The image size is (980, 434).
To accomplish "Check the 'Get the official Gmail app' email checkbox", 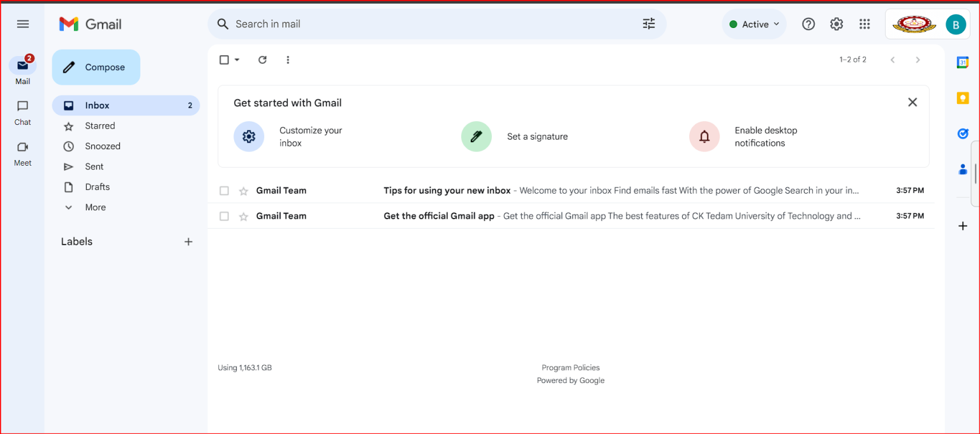I will (224, 216).
